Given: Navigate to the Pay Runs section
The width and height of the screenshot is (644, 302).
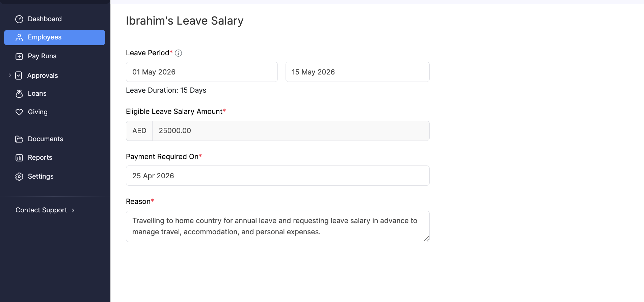Looking at the screenshot, I should coord(42,56).
